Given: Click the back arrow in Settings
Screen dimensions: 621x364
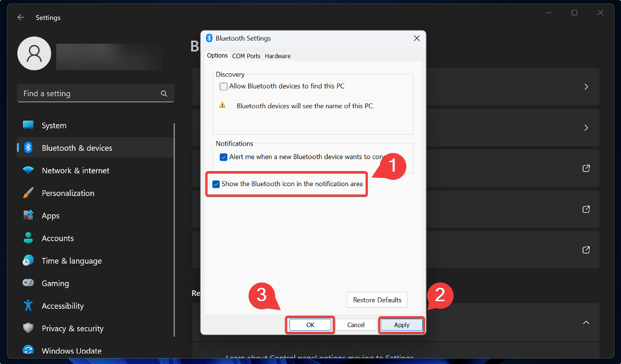Looking at the screenshot, I should click(x=21, y=17).
